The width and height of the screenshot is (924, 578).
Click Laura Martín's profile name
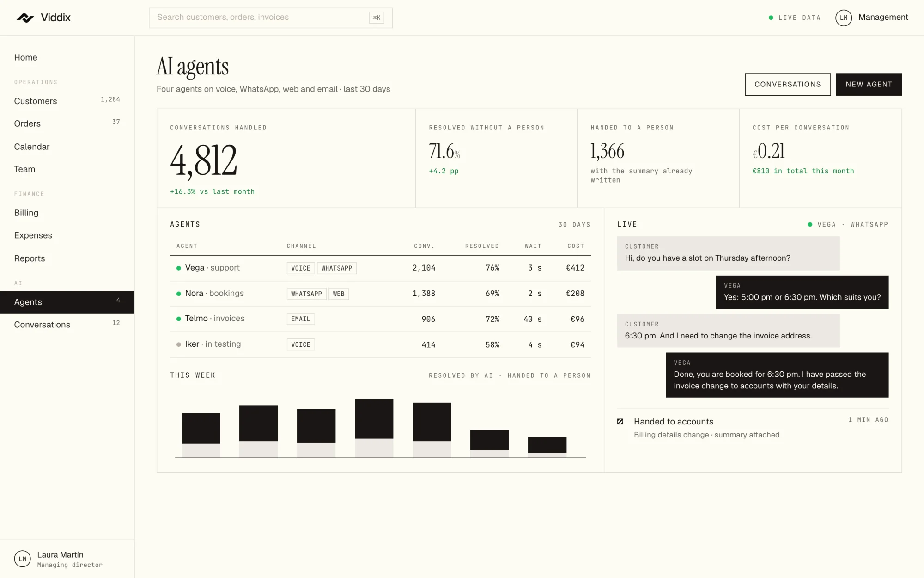coord(60,554)
